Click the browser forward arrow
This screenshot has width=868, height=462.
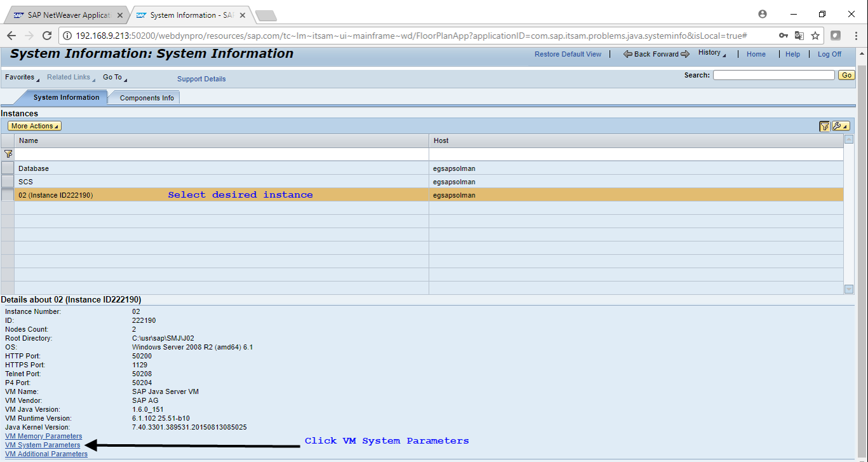pyautogui.click(x=29, y=36)
